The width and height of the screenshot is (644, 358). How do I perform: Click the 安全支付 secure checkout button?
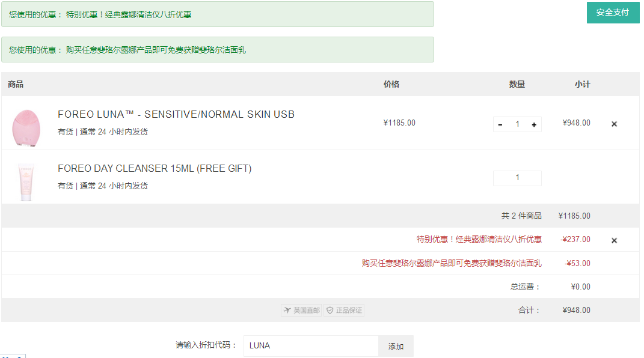[613, 13]
